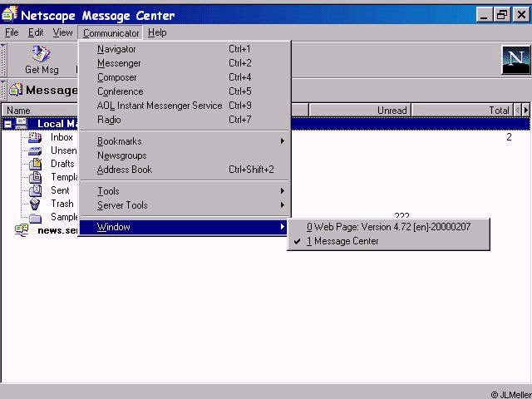Expand the Server Tools submenu arrow

tap(283, 205)
